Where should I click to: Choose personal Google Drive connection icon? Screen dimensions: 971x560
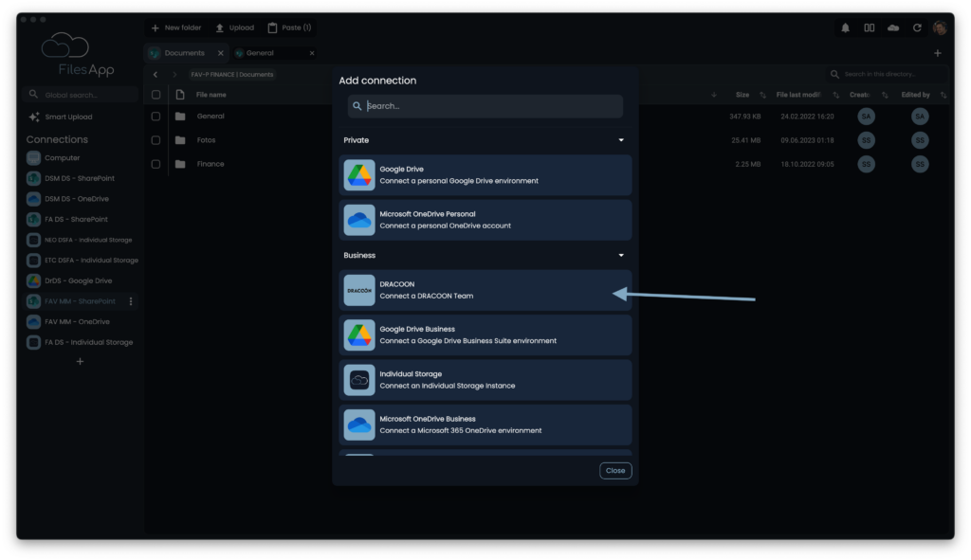pos(359,175)
